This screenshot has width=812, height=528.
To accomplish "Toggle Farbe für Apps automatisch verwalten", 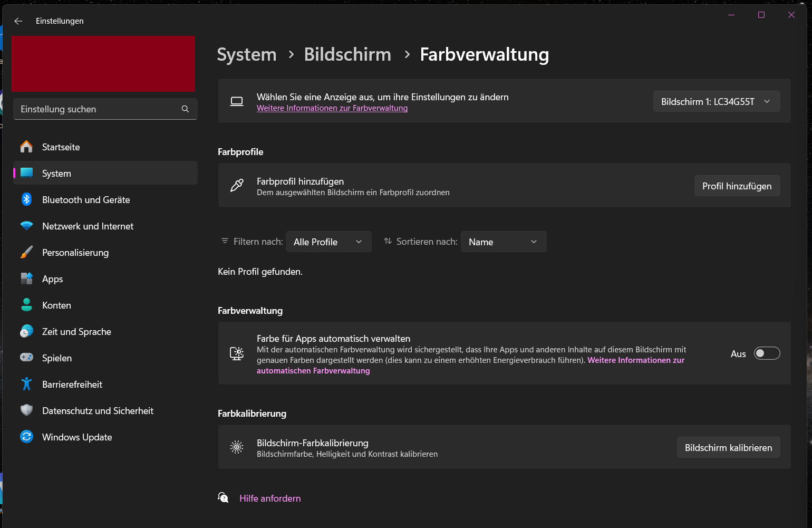I will pyautogui.click(x=767, y=353).
